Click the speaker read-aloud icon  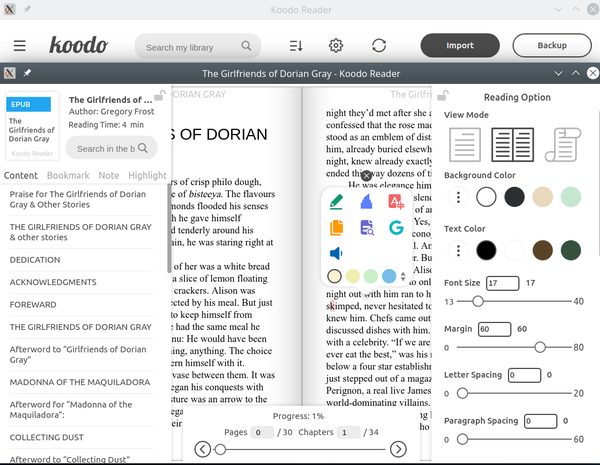click(337, 254)
